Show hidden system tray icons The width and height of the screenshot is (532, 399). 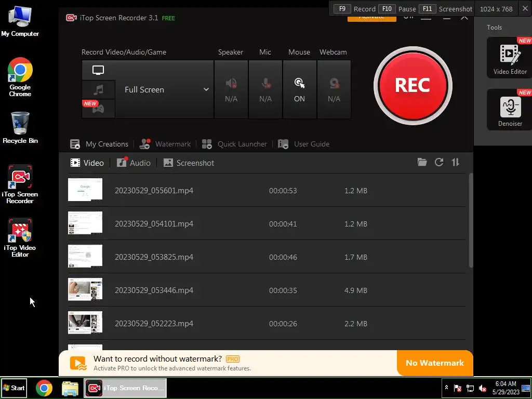tap(446, 388)
